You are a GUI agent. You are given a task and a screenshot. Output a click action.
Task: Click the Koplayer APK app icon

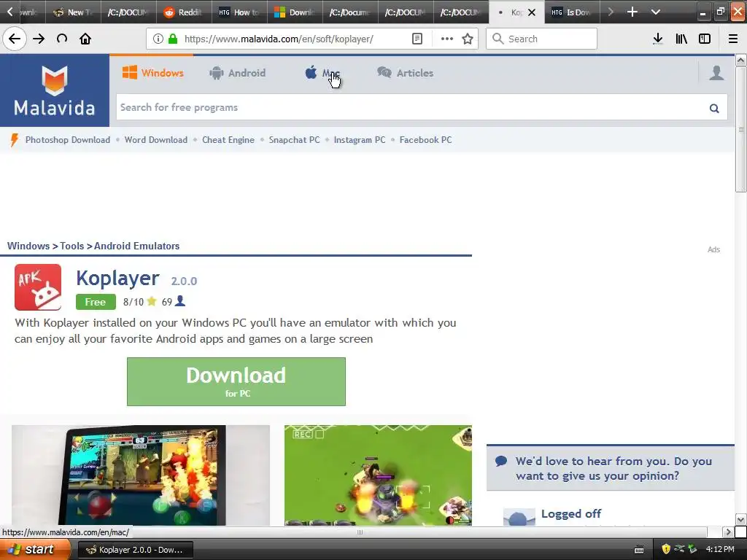(x=38, y=287)
